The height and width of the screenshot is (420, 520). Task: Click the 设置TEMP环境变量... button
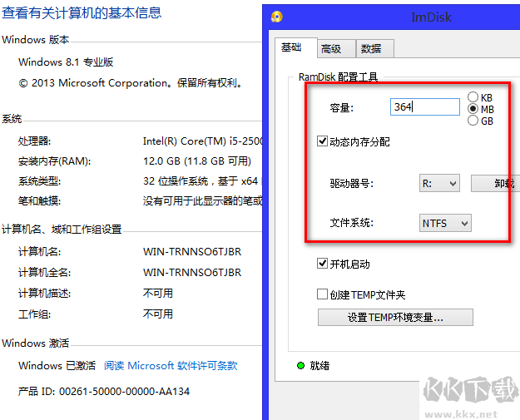395,317
